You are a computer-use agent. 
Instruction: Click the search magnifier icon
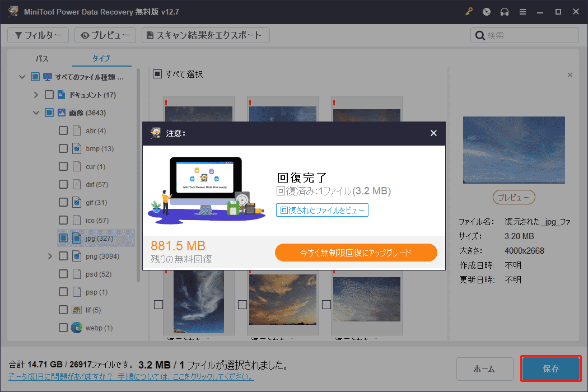click(480, 35)
